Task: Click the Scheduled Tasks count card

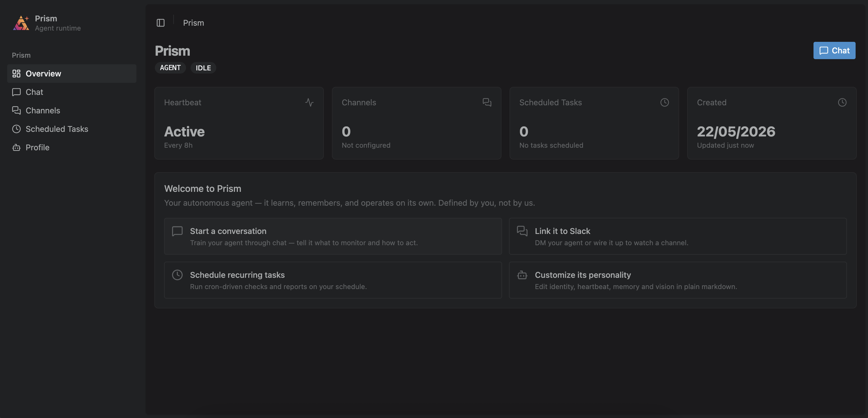Action: pyautogui.click(x=594, y=123)
